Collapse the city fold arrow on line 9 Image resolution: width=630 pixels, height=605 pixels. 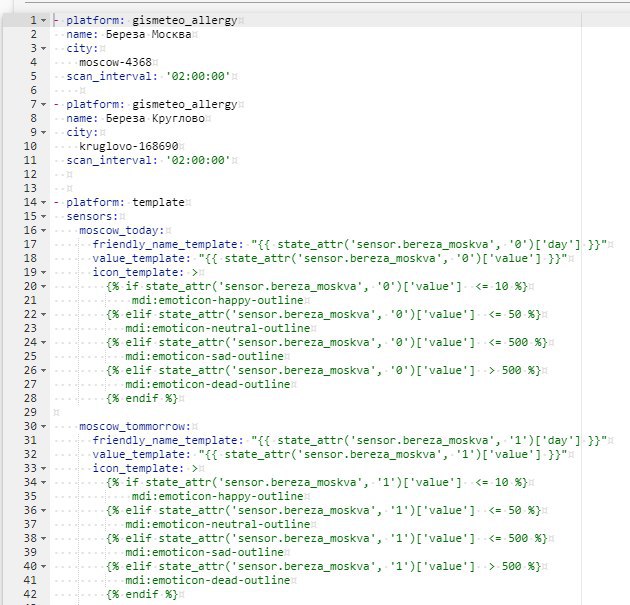pyautogui.click(x=43, y=133)
